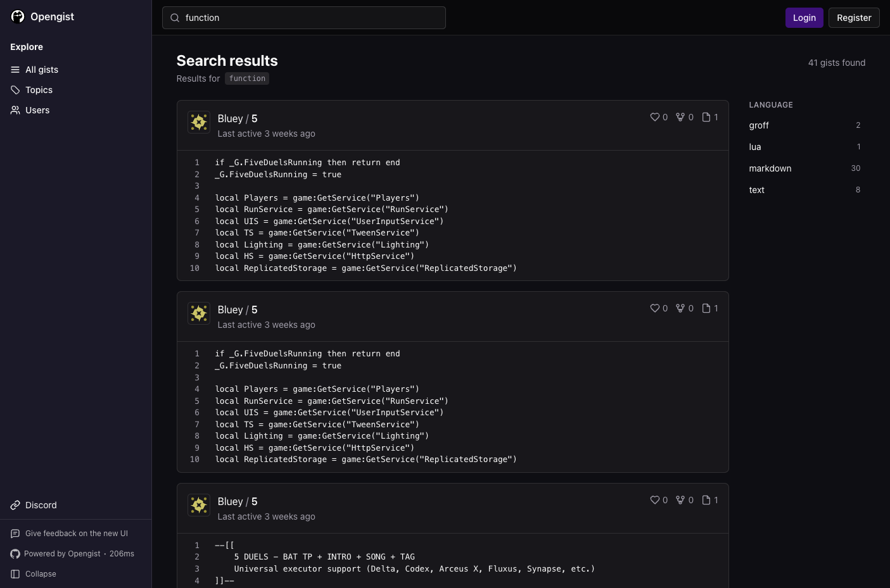Click the 'LANGUAGE' filter heading
This screenshot has height=588, width=890.
771,105
